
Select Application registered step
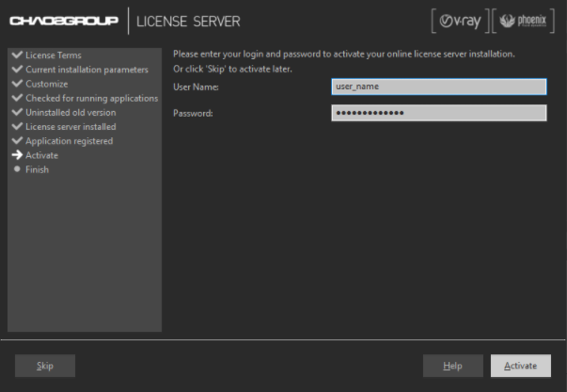tap(69, 141)
